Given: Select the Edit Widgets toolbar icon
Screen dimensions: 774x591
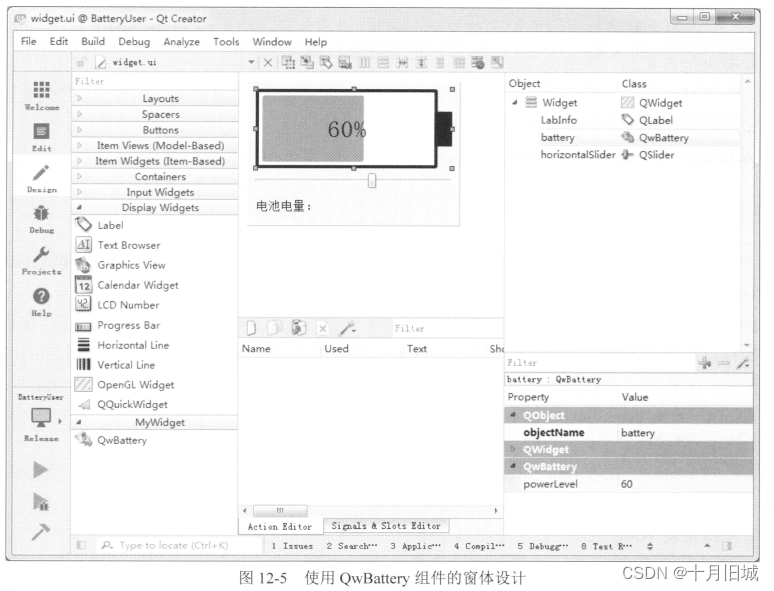Looking at the screenshot, I should coord(288,62).
